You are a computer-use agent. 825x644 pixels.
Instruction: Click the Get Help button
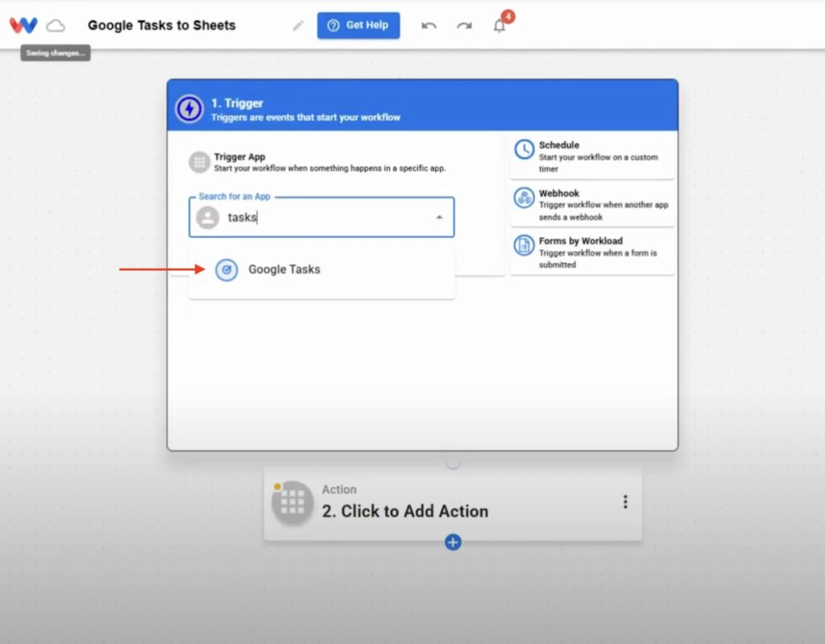[x=359, y=25]
